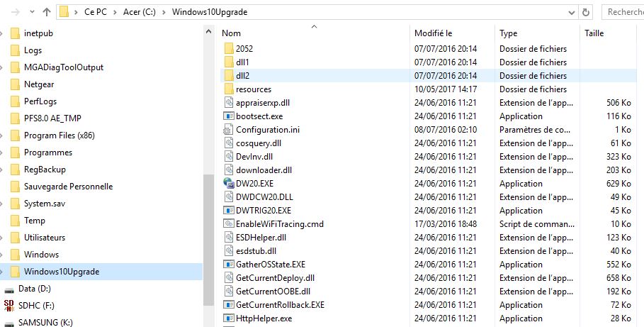The width and height of the screenshot is (644, 327).
Task: Select the dll2 folder icon
Action: point(229,76)
